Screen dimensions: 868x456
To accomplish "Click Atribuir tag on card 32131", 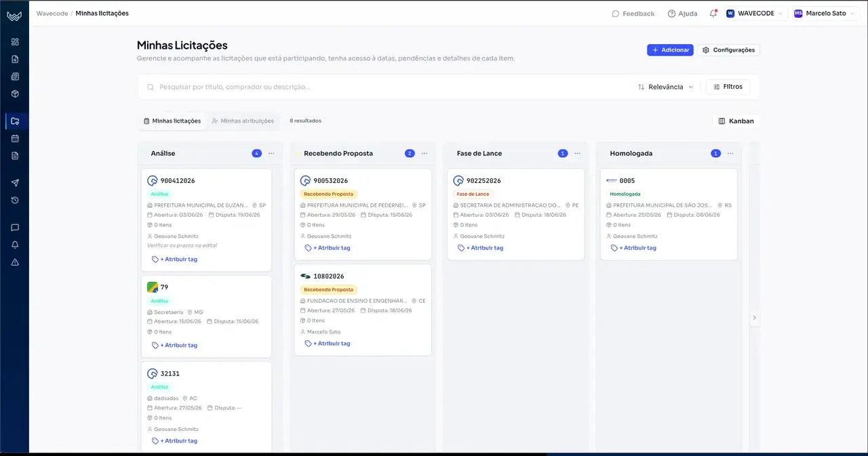I will click(x=175, y=441).
